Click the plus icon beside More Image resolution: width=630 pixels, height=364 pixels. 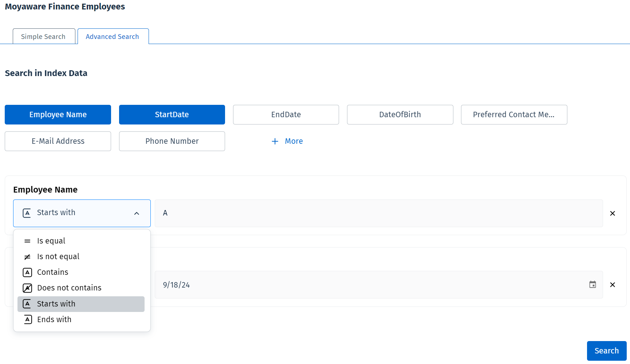275,141
